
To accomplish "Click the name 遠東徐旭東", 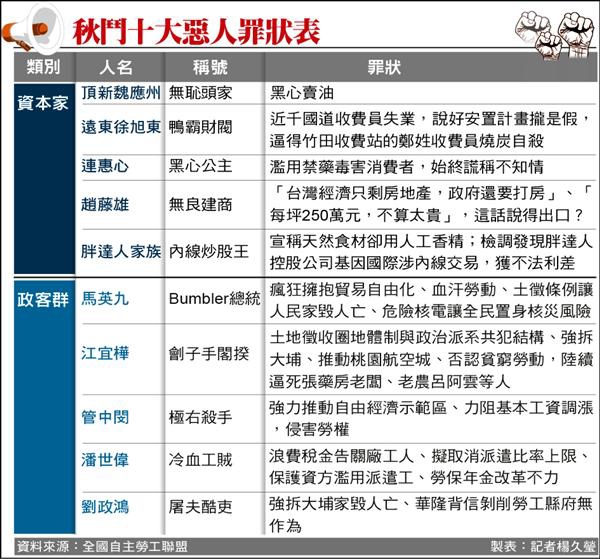I will 121,127.
